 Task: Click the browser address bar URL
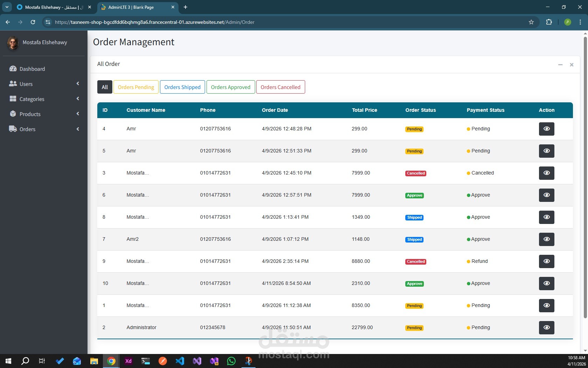click(x=155, y=22)
